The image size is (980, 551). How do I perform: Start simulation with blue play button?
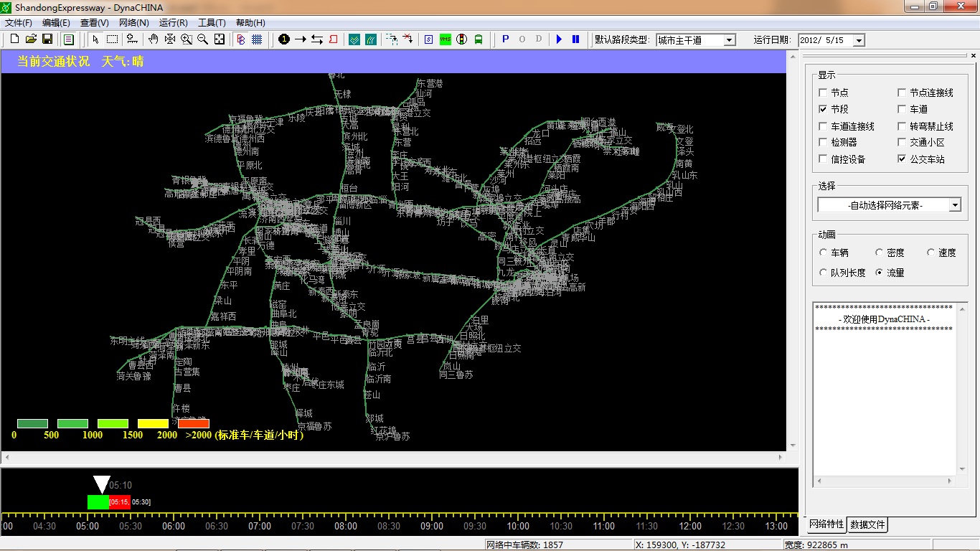point(560,39)
